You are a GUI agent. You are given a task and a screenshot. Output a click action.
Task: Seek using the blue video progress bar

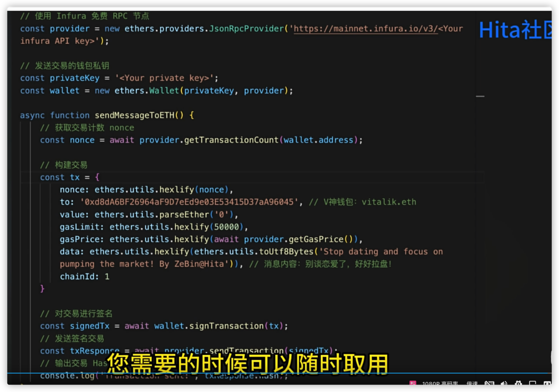[x=279, y=373]
